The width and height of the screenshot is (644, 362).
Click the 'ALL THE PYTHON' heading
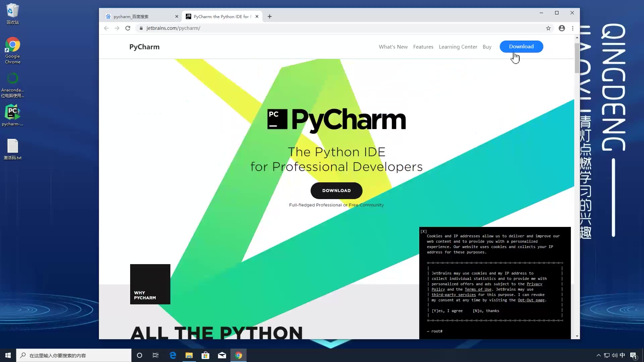click(x=216, y=333)
